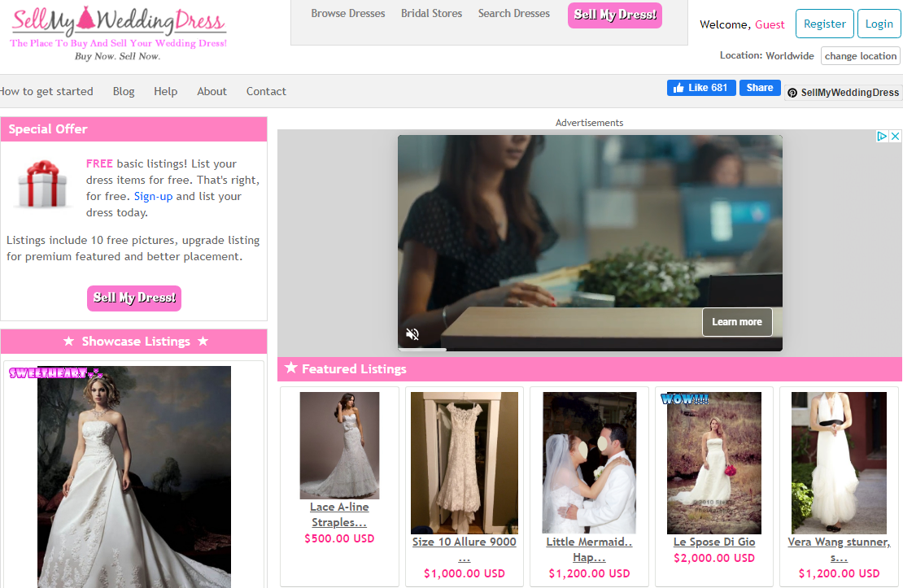Open the Contact page
The width and height of the screenshot is (903, 588).
(x=266, y=92)
